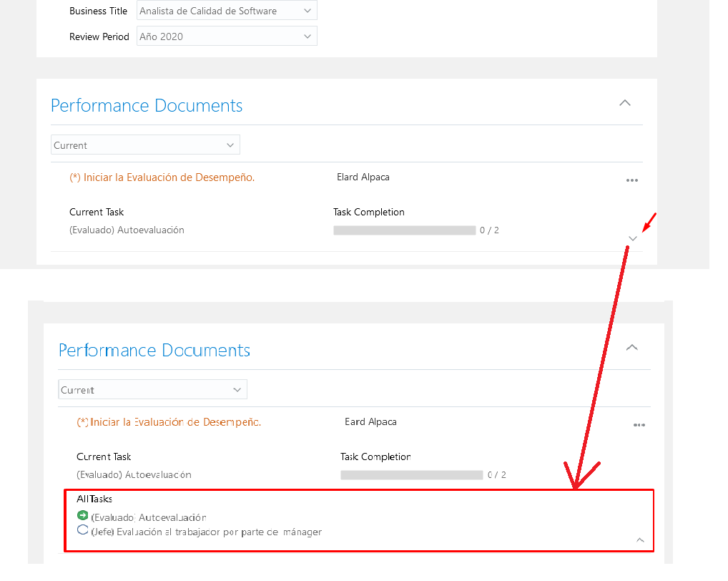Collapse the top Performance Documents section

624,102
